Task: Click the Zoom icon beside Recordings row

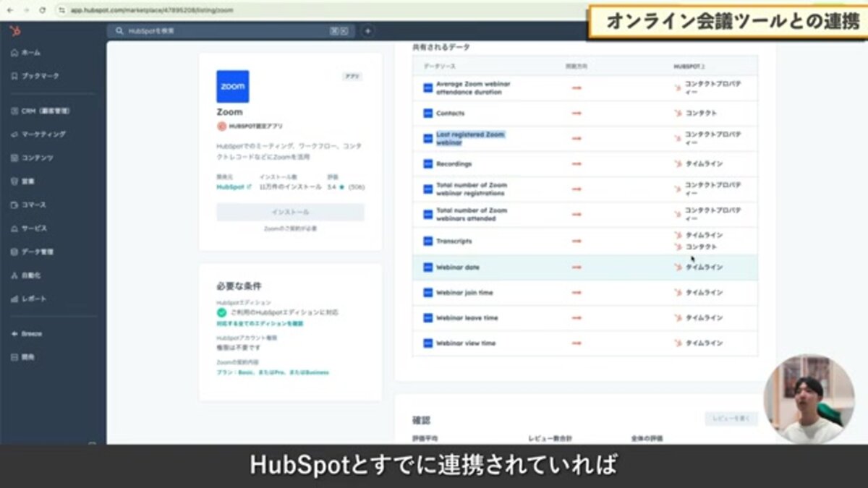Action: click(427, 164)
